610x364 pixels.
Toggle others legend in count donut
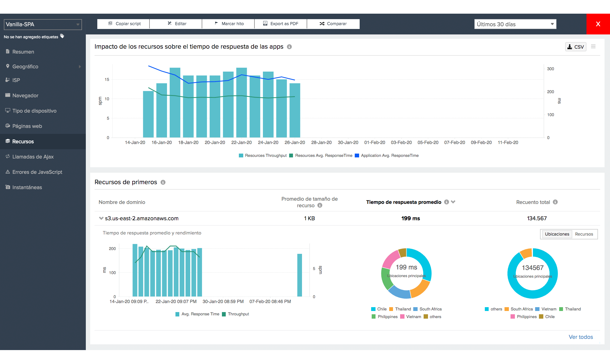494,309
